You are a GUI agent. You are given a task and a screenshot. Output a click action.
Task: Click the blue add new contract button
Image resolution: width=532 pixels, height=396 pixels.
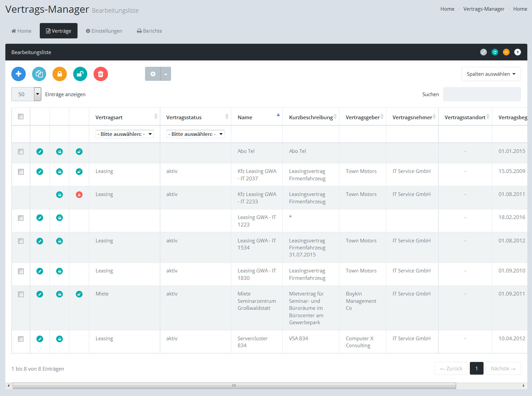pyautogui.click(x=19, y=74)
